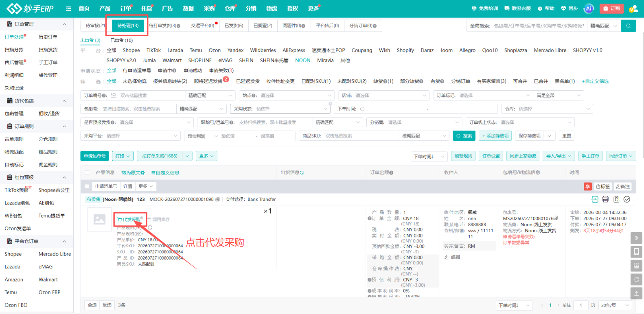Click the 备注 note button

point(623,186)
